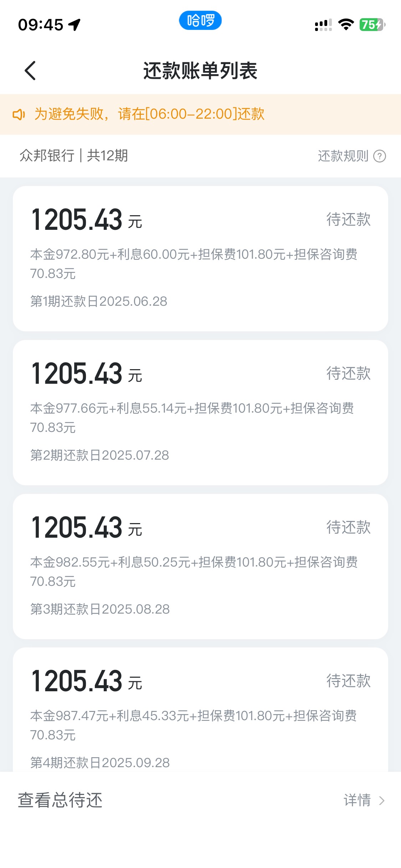Tap the 还款账单列表 page title

tap(200, 71)
